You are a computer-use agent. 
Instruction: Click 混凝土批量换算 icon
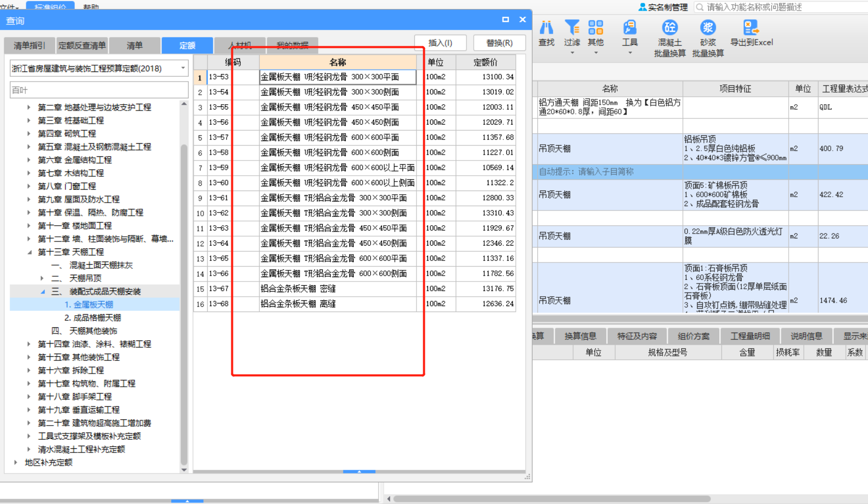(670, 27)
